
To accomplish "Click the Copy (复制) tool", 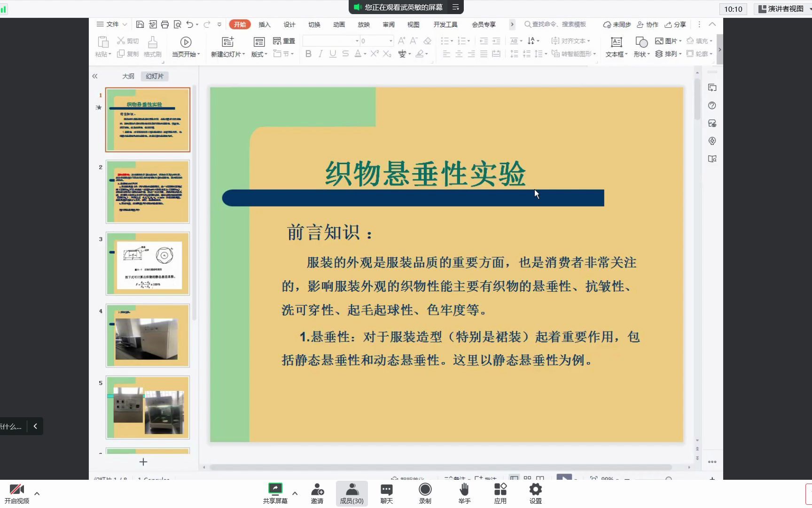I will click(x=128, y=54).
